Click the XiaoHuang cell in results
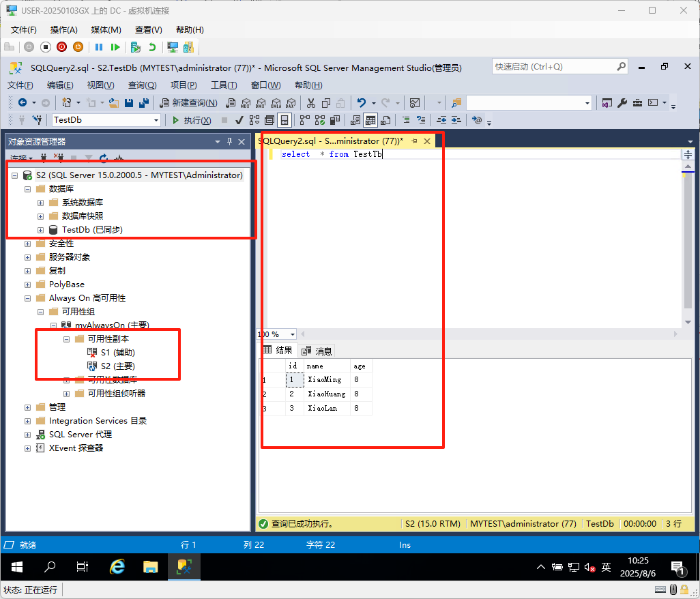The width and height of the screenshot is (700, 599). [x=326, y=394]
